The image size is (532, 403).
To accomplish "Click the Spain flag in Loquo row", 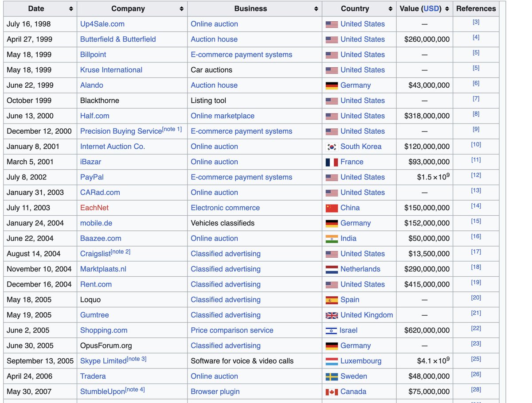I will point(332,300).
